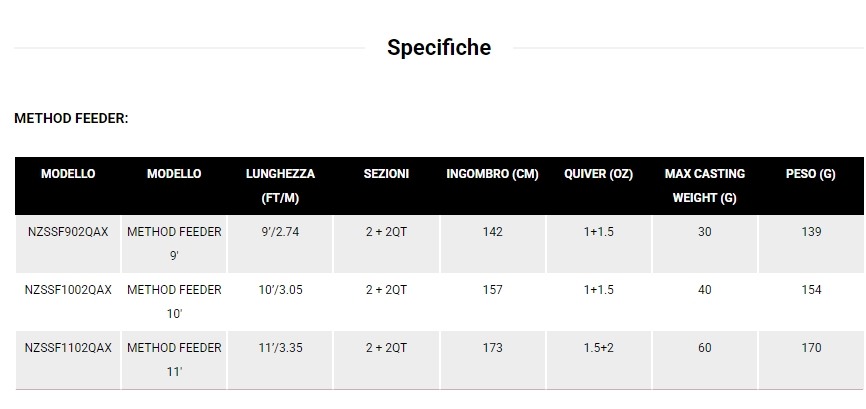The image size is (866, 409).
Task: Click the Specifiche section heading
Action: (x=438, y=47)
